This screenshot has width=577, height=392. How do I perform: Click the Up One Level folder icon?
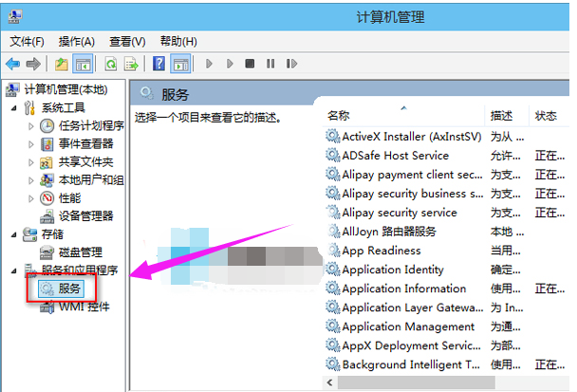coord(61,65)
